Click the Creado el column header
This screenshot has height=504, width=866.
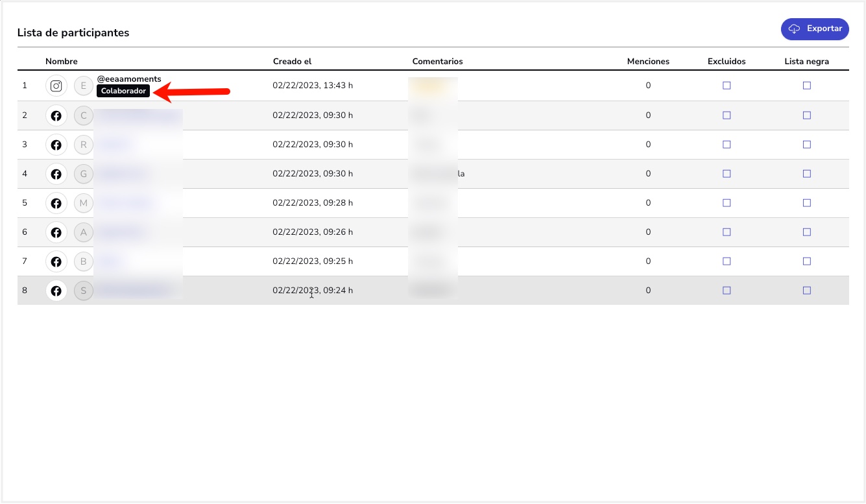[292, 62]
